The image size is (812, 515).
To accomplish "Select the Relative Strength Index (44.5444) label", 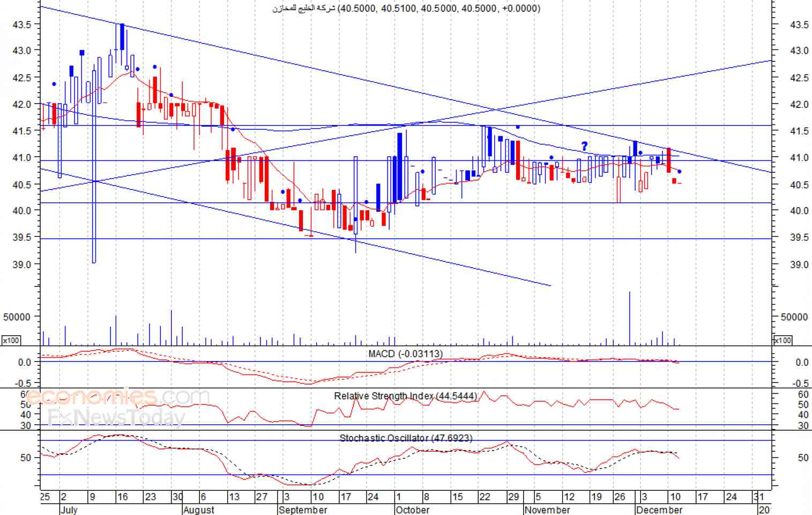I will 406,396.
